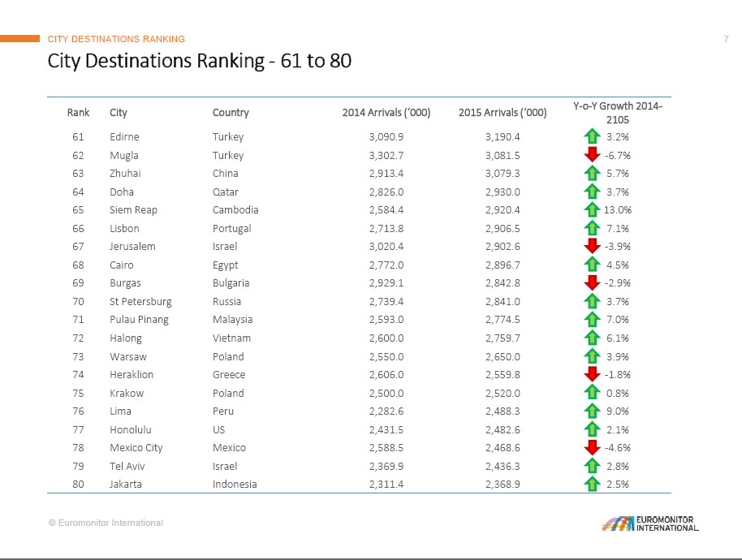Select the Rank column header
Image resolution: width=742 pixels, height=560 pixels.
point(78,113)
